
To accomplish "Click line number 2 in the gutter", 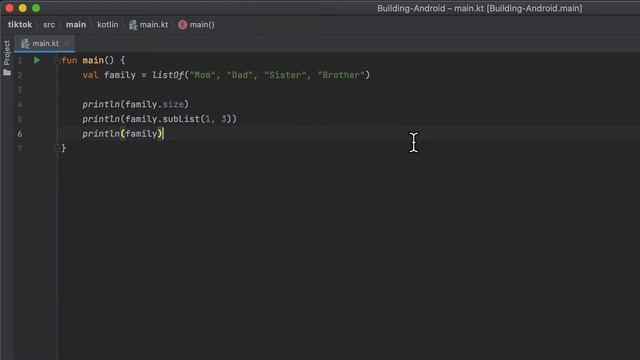I will click(x=20, y=75).
